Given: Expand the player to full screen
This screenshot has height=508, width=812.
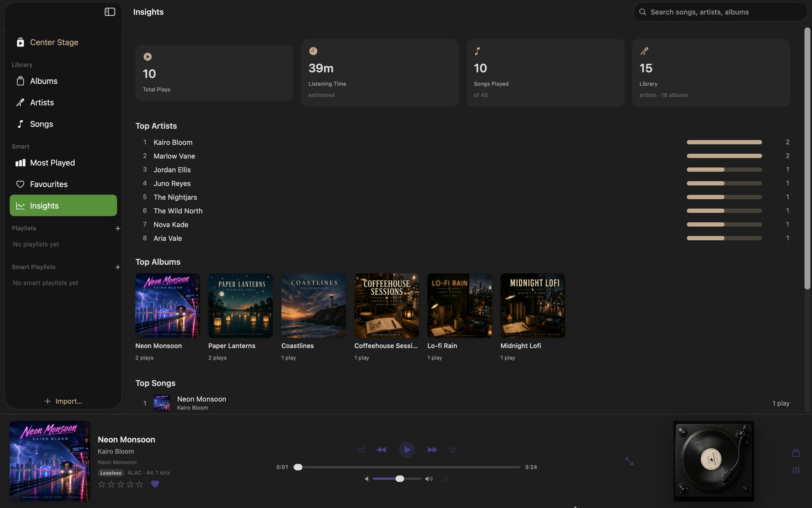Looking at the screenshot, I should click(629, 461).
